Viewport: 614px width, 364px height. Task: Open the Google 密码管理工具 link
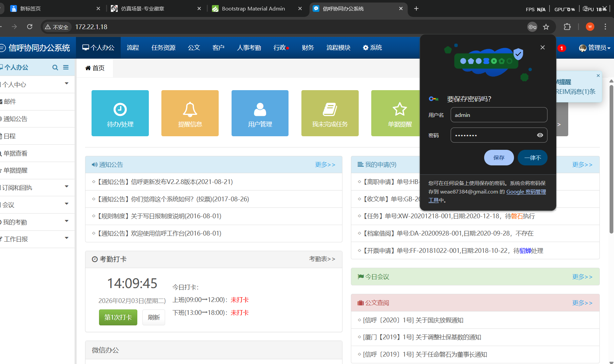point(526,192)
